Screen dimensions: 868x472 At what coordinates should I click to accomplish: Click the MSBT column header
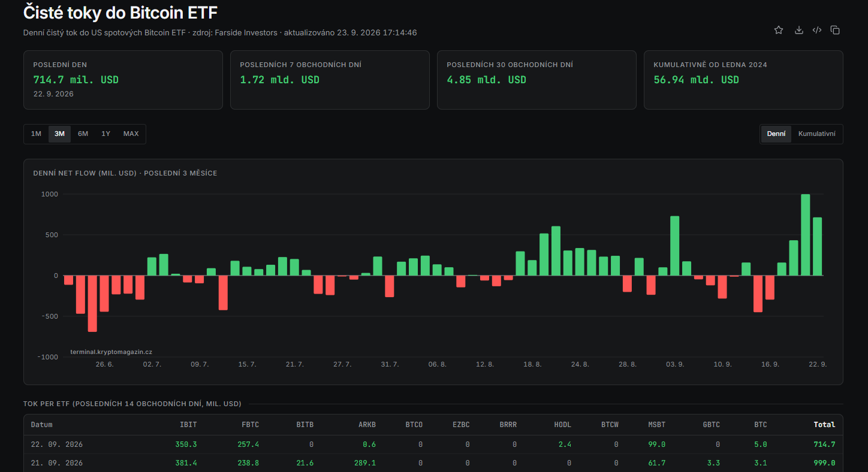click(x=656, y=425)
